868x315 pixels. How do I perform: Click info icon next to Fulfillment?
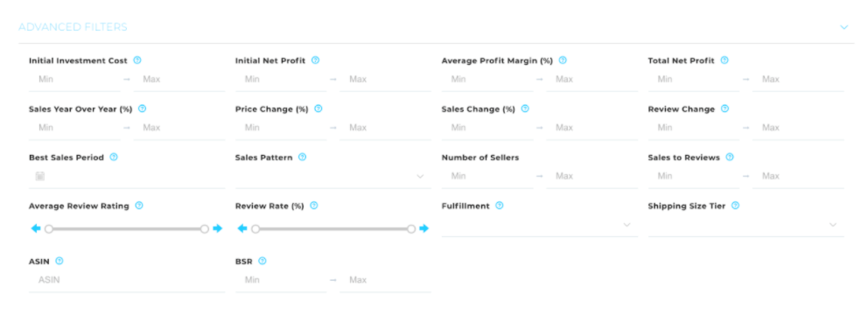(500, 206)
